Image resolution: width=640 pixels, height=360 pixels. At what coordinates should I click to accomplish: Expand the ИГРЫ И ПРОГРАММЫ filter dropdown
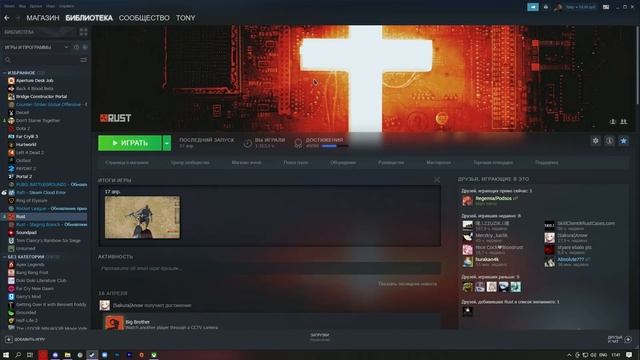tap(66, 47)
